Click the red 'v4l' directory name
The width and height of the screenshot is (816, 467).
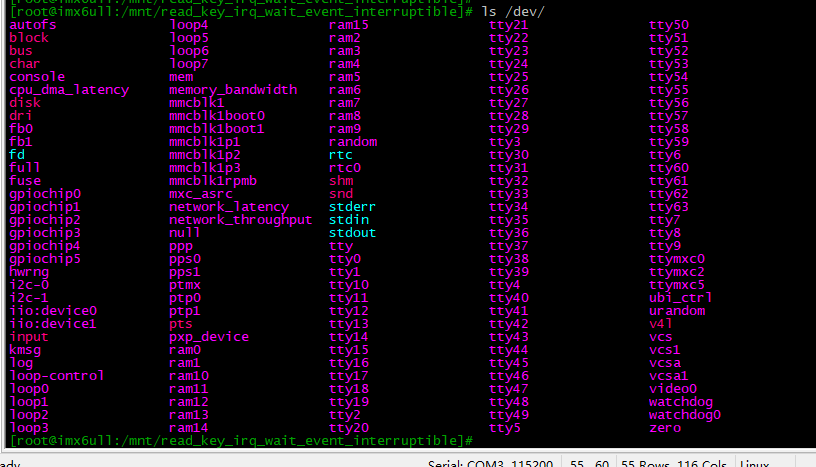pyautogui.click(x=661, y=324)
